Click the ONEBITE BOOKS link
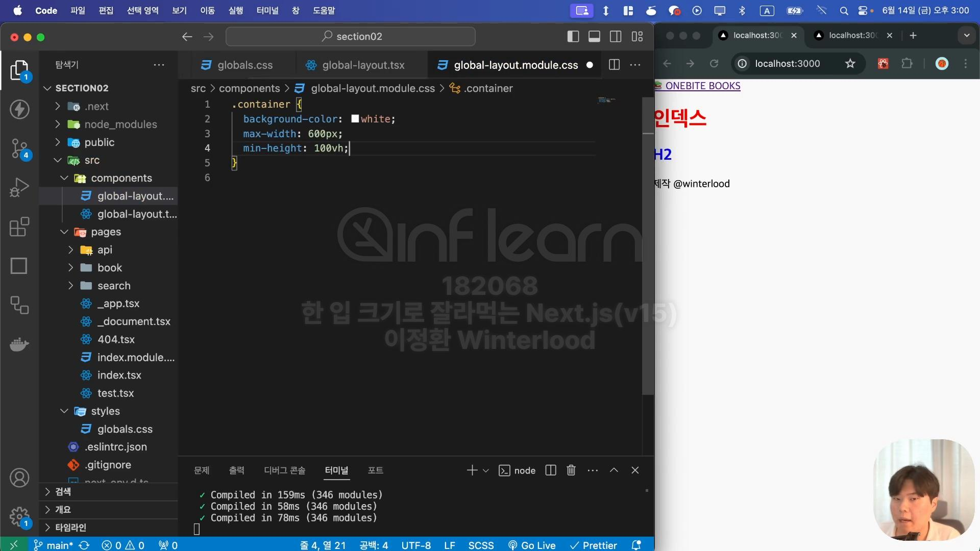Viewport: 980px width, 551px height. pos(702,86)
